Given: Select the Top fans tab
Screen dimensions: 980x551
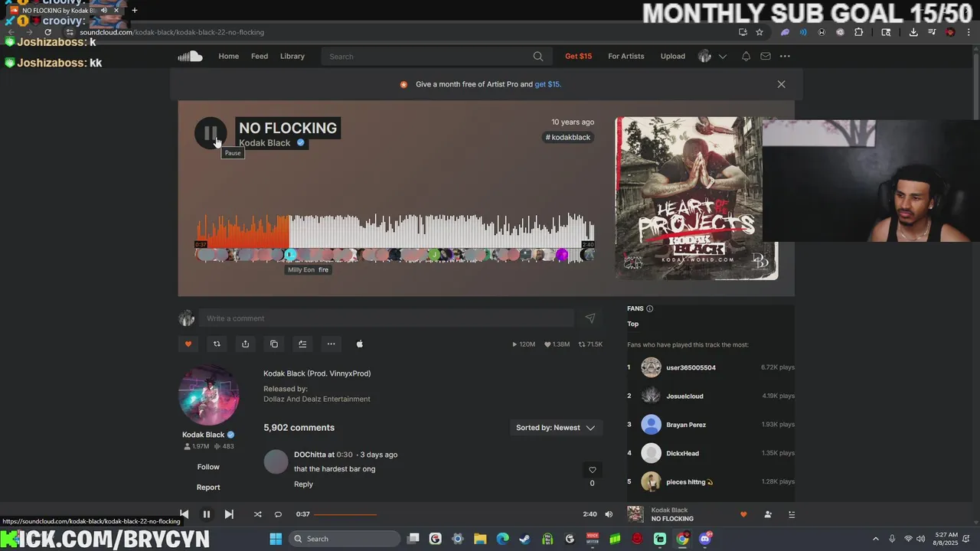Looking at the screenshot, I should coord(633,324).
